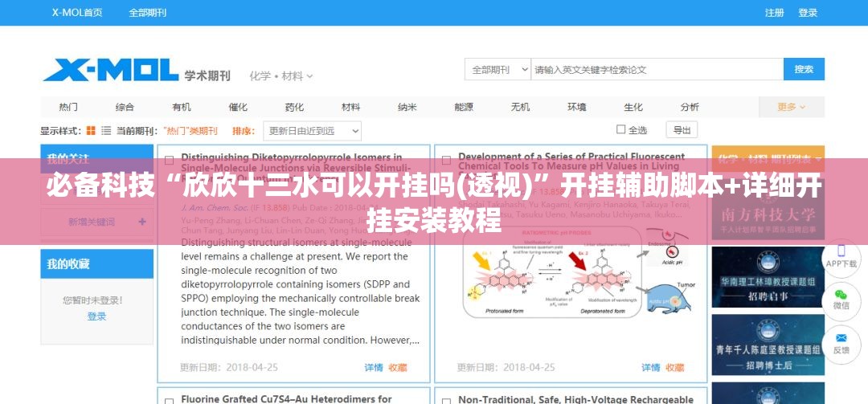Click the 导出 export button
Viewport: 868px width, 404px height.
click(682, 130)
